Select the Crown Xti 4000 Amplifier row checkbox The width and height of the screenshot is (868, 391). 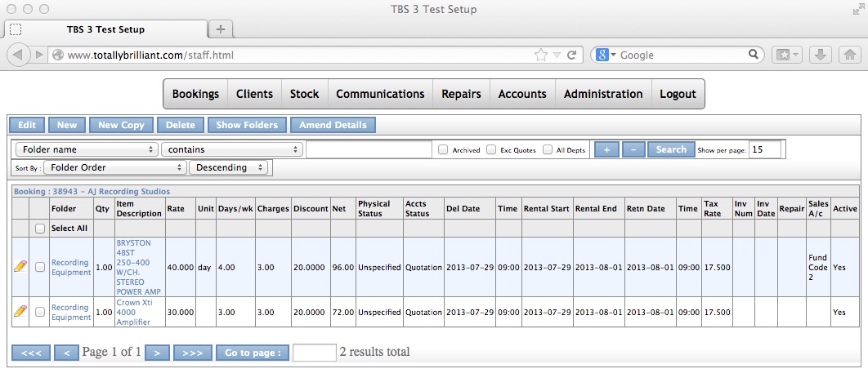(39, 312)
